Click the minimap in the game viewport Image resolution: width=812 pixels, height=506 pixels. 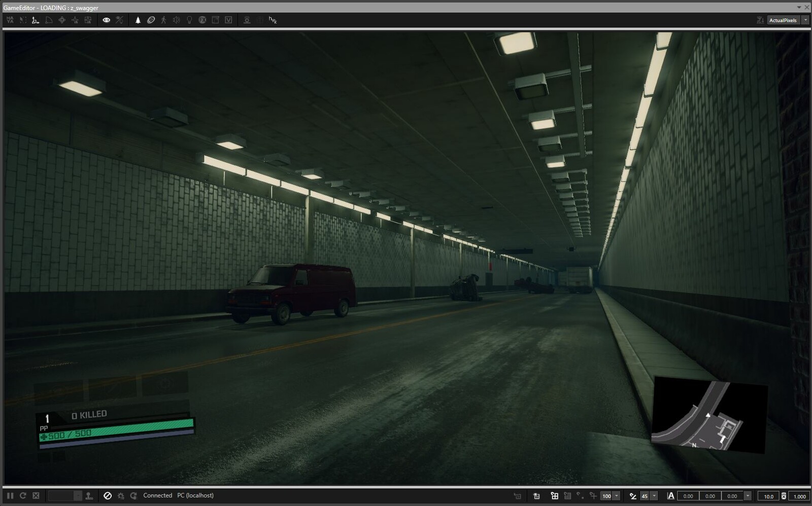pos(709,415)
